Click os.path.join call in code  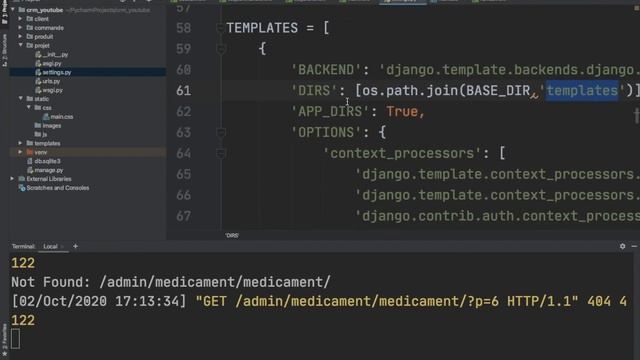[410, 91]
